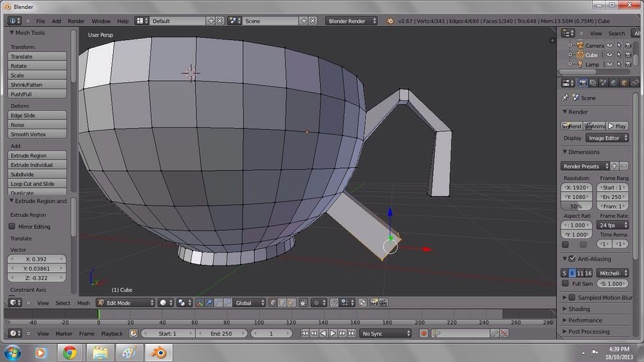This screenshot has width=644, height=362.
Task: Toggle visibility eye for Camera
Action: pos(610,45)
